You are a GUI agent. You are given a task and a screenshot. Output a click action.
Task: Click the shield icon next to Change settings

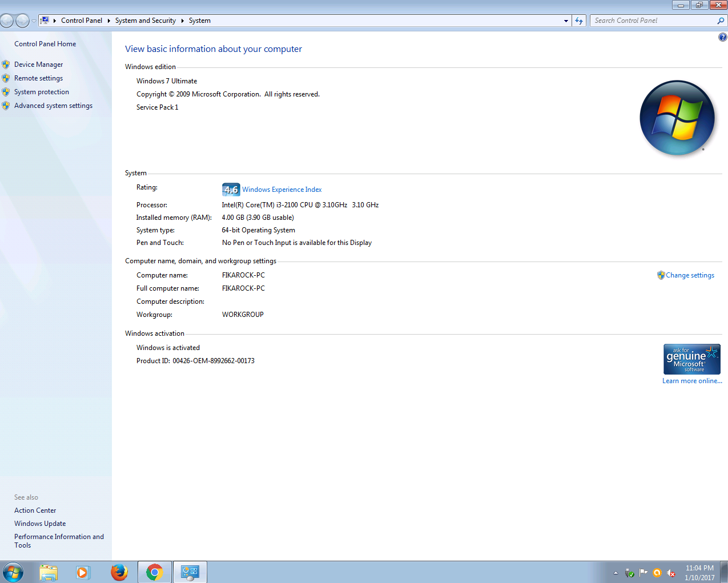click(661, 275)
